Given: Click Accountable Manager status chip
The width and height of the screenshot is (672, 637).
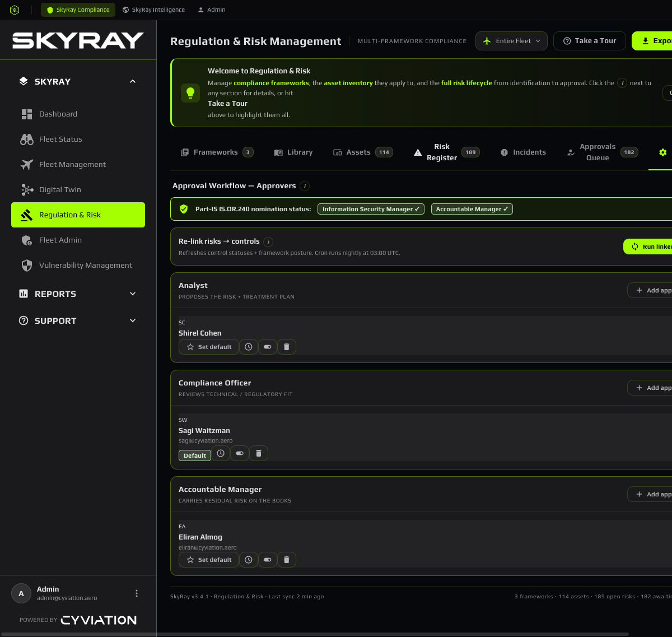Looking at the screenshot, I should coord(472,209).
